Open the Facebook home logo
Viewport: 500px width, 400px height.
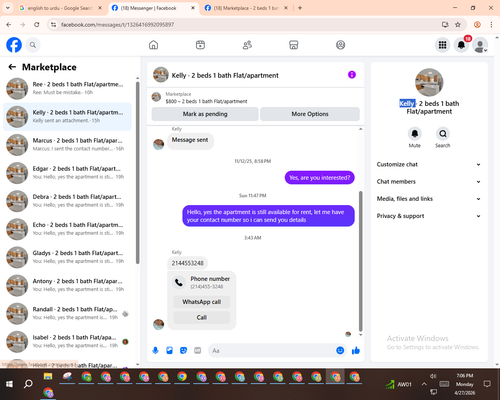[x=14, y=45]
